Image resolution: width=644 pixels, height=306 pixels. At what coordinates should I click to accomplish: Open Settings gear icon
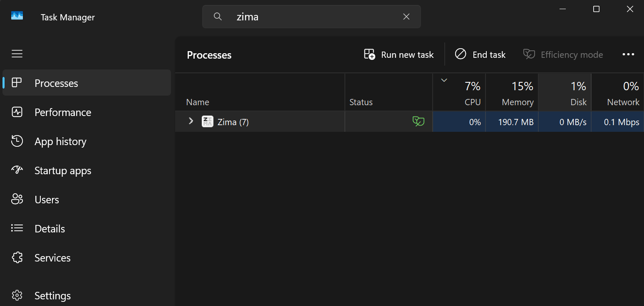pyautogui.click(x=17, y=296)
